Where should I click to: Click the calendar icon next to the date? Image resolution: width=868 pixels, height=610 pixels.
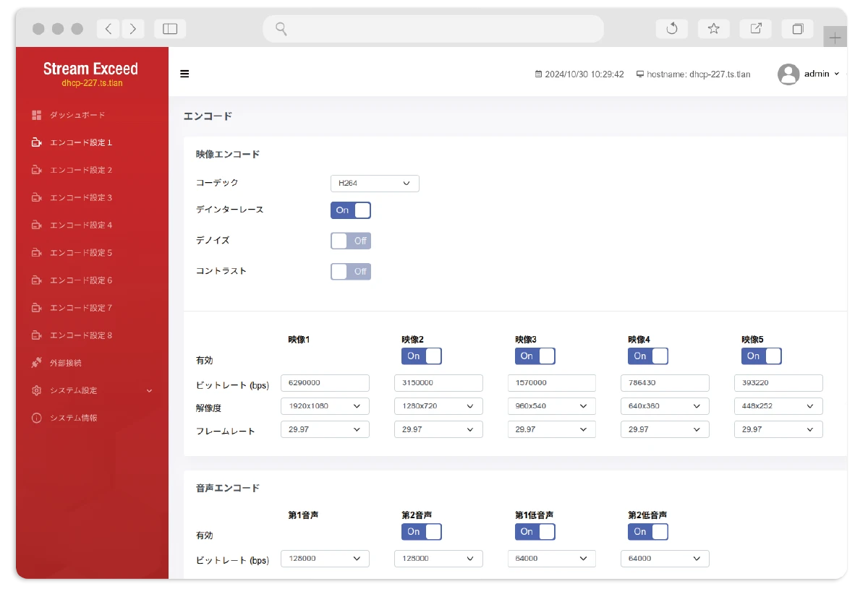(x=538, y=74)
